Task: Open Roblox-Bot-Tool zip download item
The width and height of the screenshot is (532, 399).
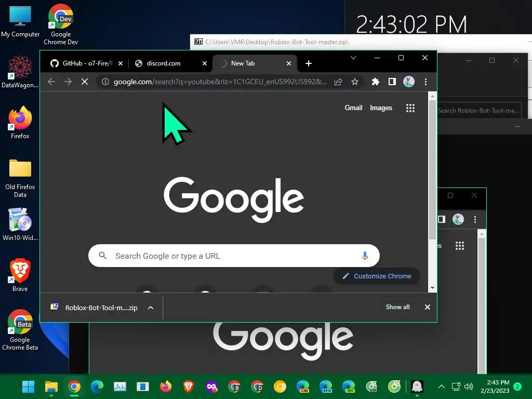Action: (94, 308)
